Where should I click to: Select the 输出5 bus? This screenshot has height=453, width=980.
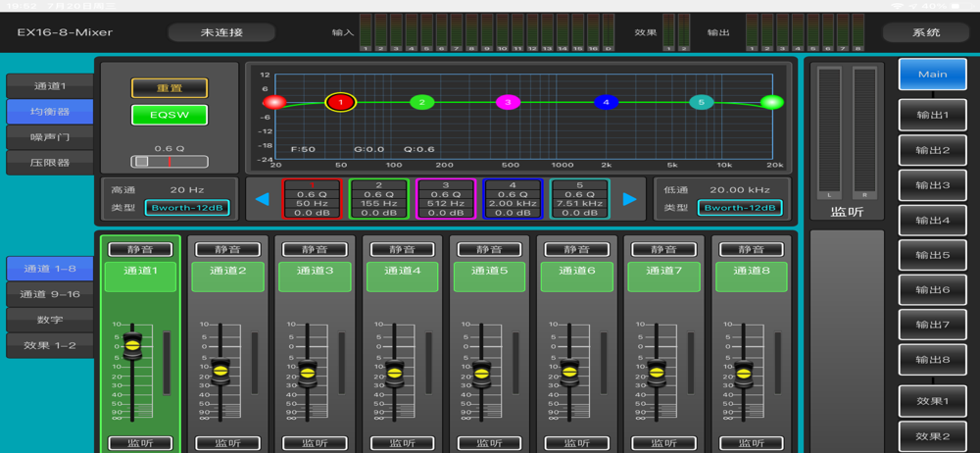933,255
